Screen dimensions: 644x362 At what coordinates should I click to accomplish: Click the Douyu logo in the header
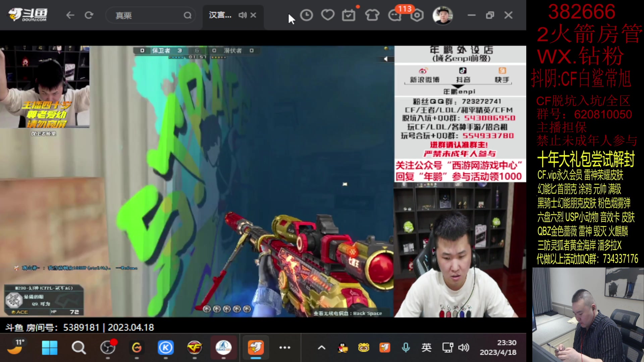click(28, 15)
